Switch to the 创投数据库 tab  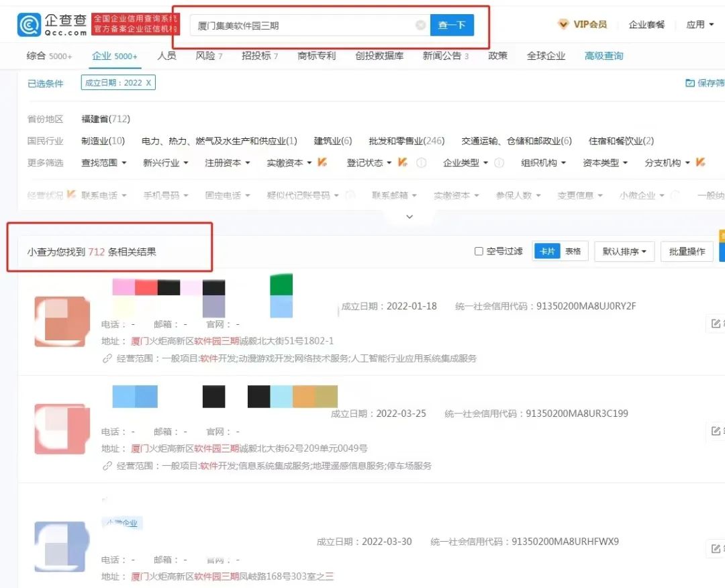[379, 56]
